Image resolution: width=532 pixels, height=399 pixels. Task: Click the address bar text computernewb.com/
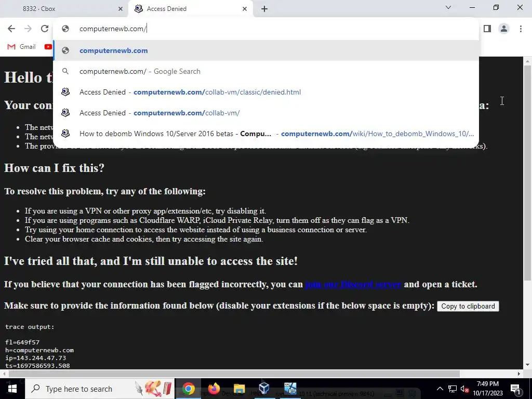click(x=113, y=29)
